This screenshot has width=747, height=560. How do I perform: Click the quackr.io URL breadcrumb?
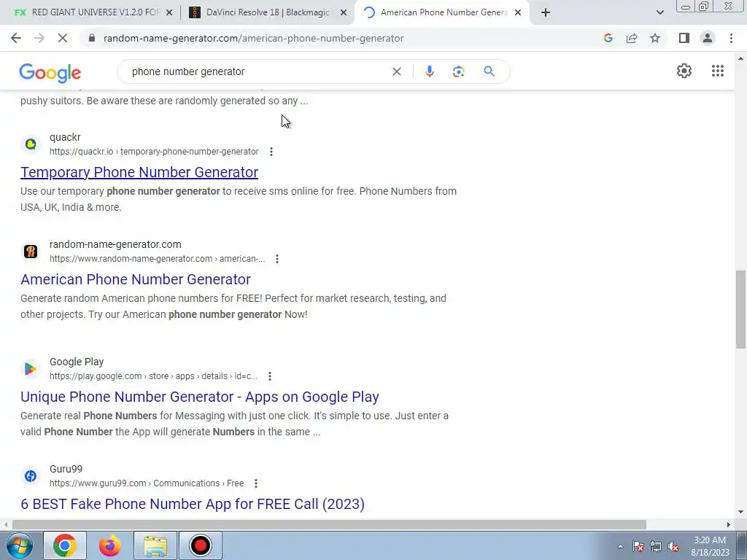click(154, 152)
